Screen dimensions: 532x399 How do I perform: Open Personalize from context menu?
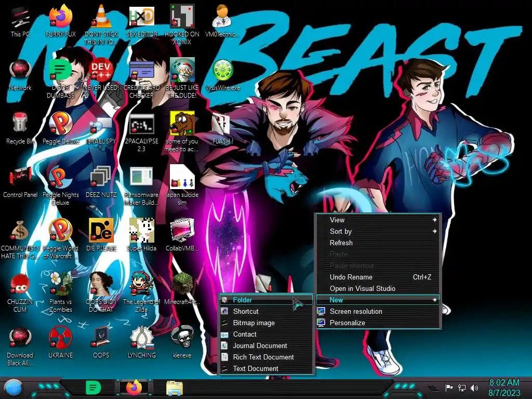click(379, 323)
